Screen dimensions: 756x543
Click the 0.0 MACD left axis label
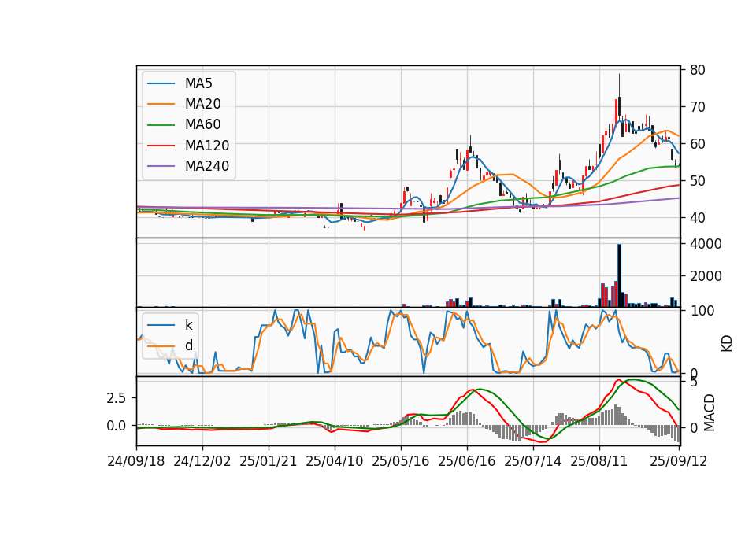coord(117,427)
